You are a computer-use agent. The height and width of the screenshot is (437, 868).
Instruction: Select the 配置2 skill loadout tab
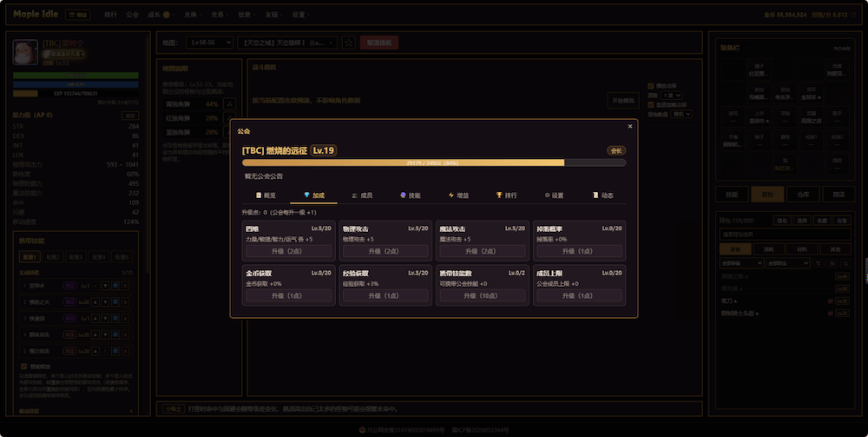click(x=53, y=257)
